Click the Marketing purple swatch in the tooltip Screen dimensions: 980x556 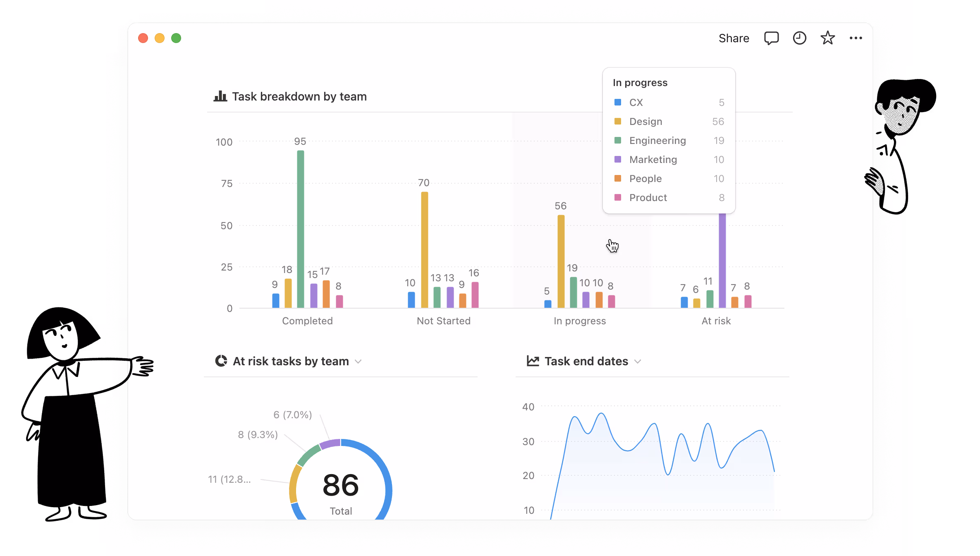(618, 159)
